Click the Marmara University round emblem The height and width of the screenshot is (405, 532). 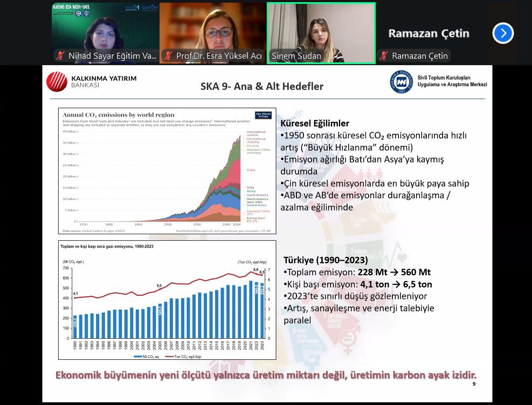[402, 82]
